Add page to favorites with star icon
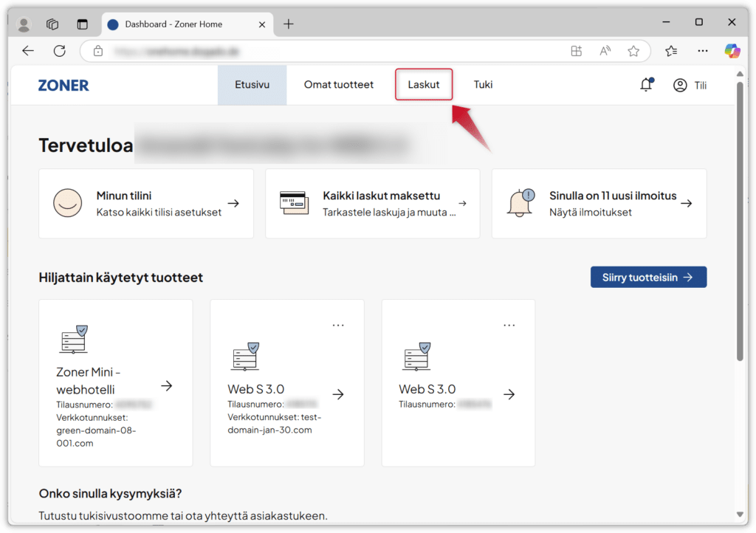This screenshot has width=756, height=533. [633, 51]
